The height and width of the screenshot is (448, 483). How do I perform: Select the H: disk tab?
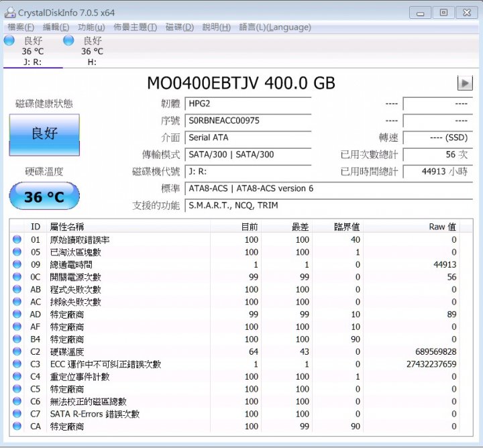click(92, 51)
